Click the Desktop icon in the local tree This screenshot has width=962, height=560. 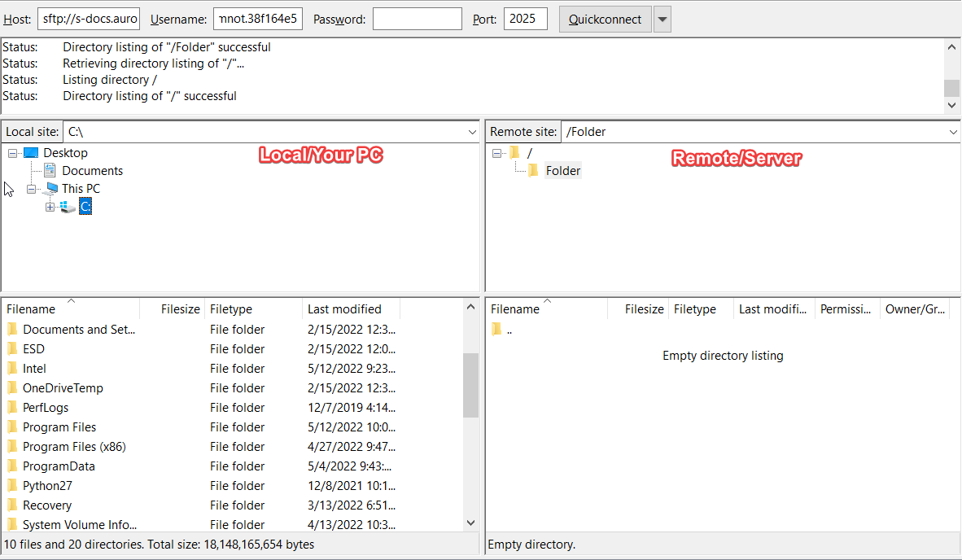pos(31,152)
